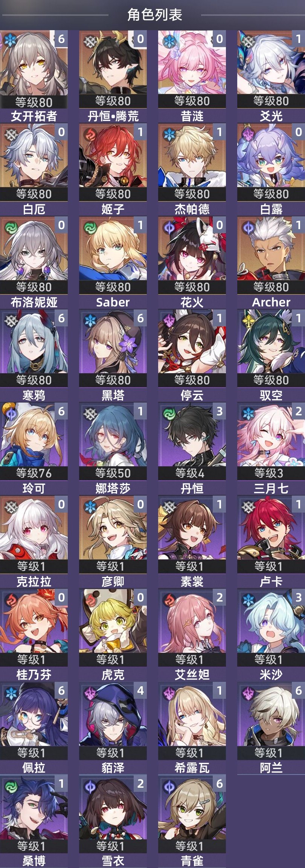Click the 等级50 level label on 娜塔莎
The height and width of the screenshot is (868, 305).
click(x=113, y=473)
